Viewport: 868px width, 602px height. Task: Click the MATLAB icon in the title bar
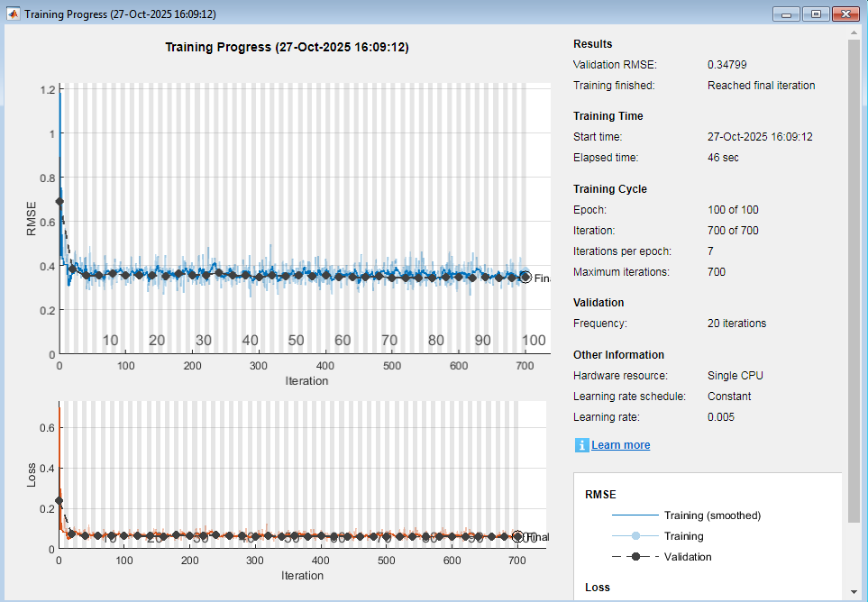coord(14,14)
